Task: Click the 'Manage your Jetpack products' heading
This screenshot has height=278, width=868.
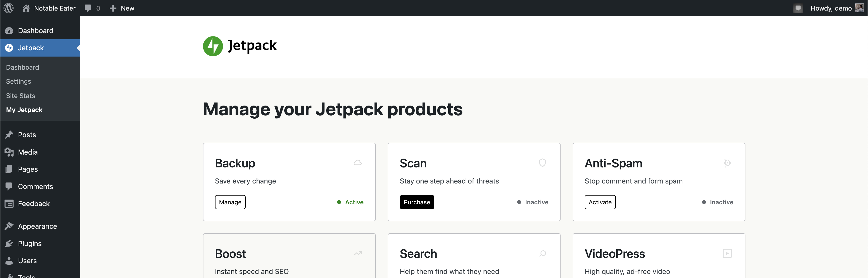Action: coord(333,109)
